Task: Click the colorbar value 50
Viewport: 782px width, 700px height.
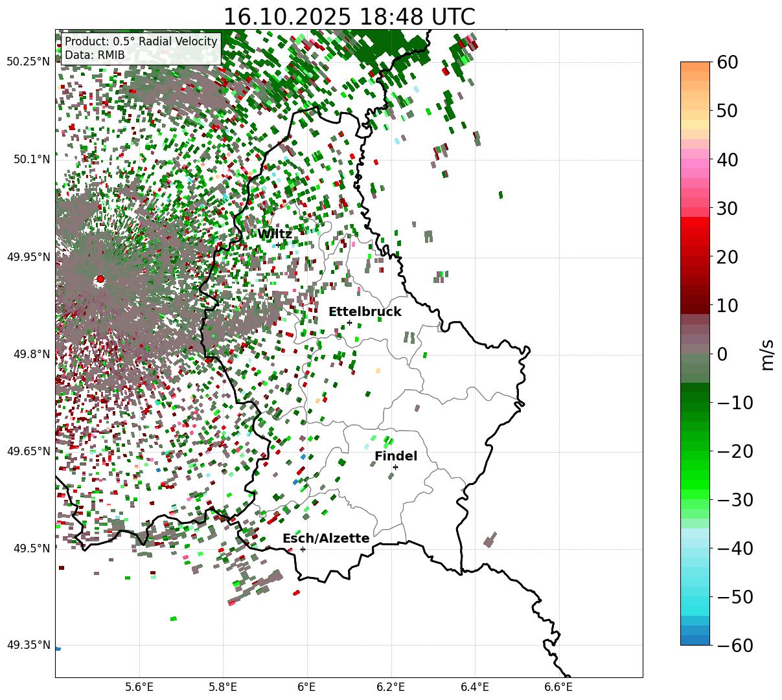Action: click(x=726, y=111)
